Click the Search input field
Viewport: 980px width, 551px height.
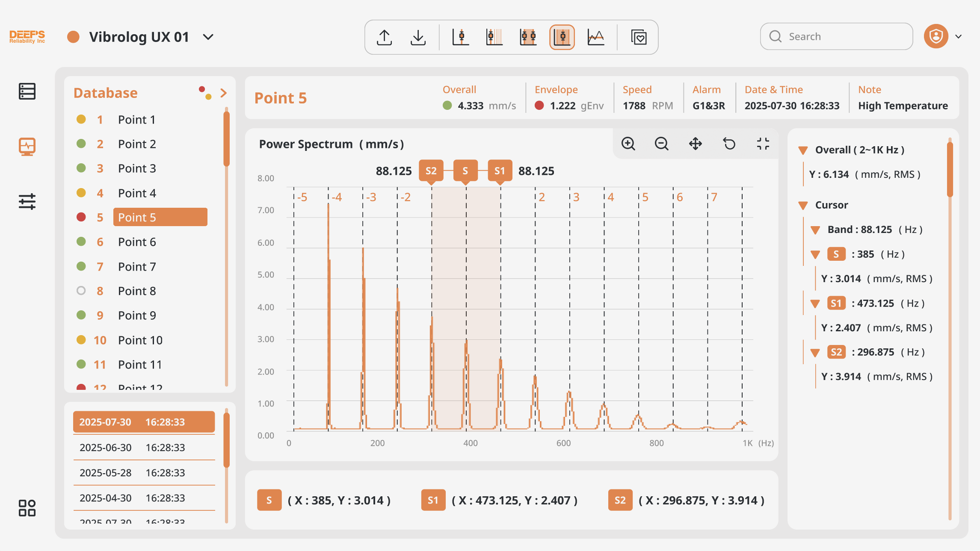[x=836, y=36]
